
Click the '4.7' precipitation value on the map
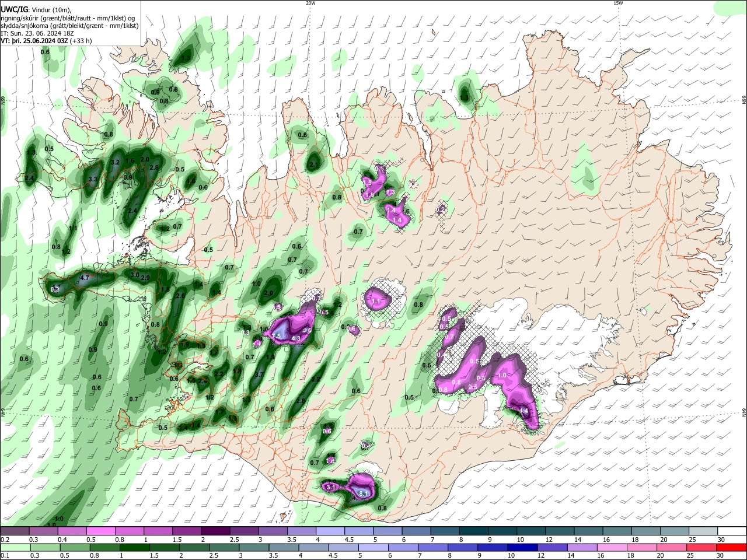84,278
